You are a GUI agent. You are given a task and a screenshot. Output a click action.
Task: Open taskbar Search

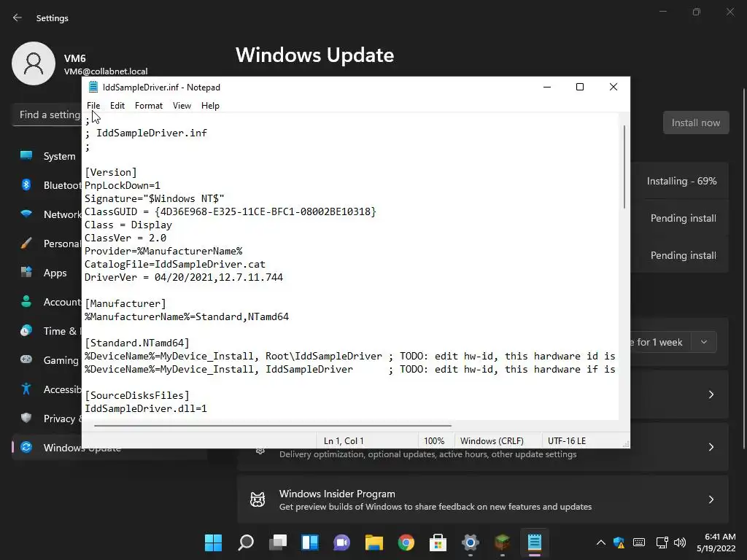tap(246, 542)
